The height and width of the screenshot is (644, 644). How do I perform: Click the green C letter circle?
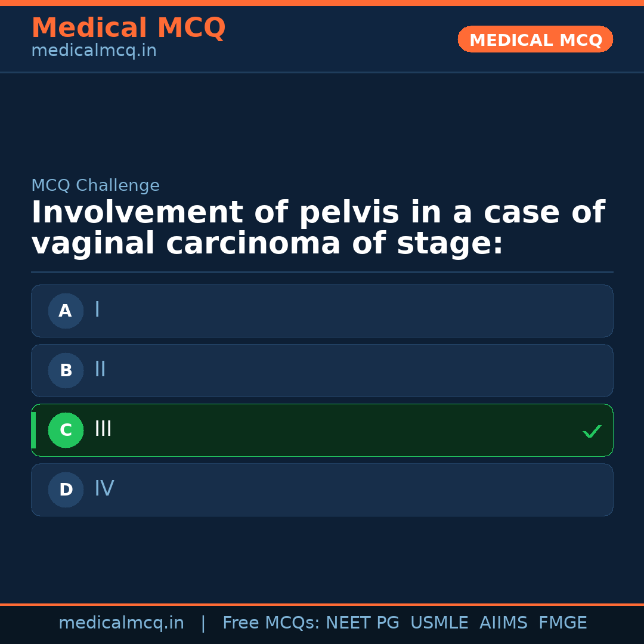[x=66, y=430]
